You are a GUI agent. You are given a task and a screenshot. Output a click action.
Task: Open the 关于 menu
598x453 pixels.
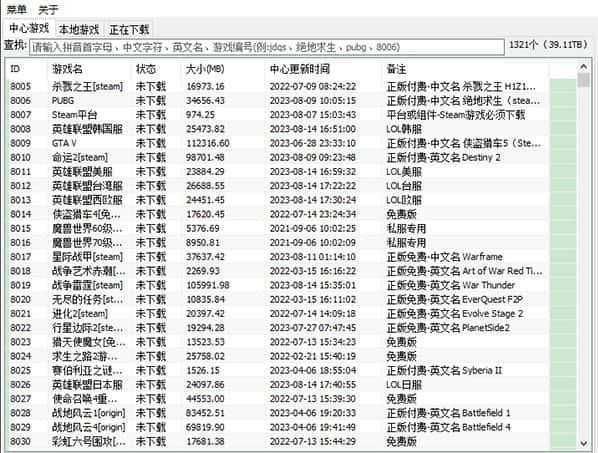(48, 10)
